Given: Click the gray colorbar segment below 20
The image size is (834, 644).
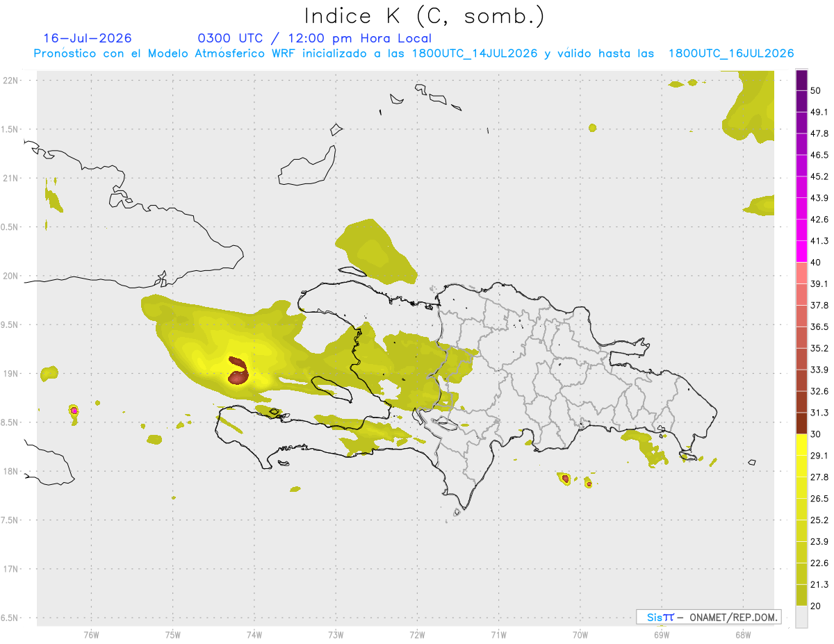Looking at the screenshot, I should 801,616.
